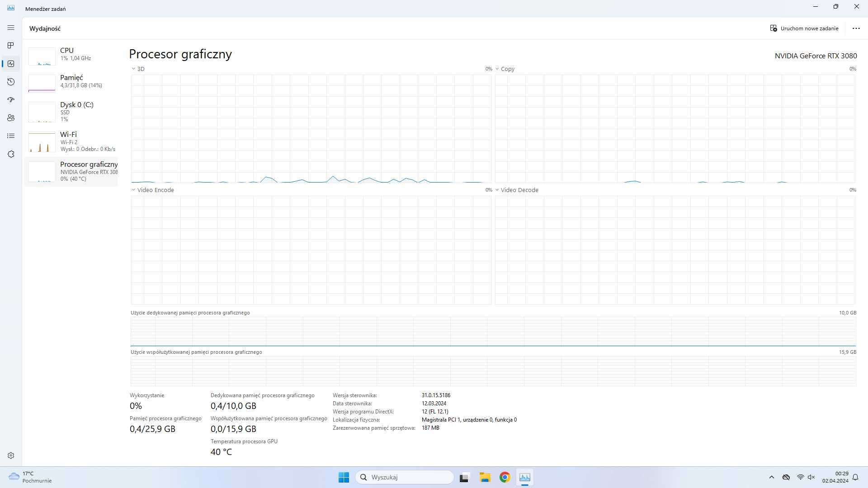Open the Details list icon in sidebar
Image resolution: width=868 pixels, height=488 pixels.
11,136
